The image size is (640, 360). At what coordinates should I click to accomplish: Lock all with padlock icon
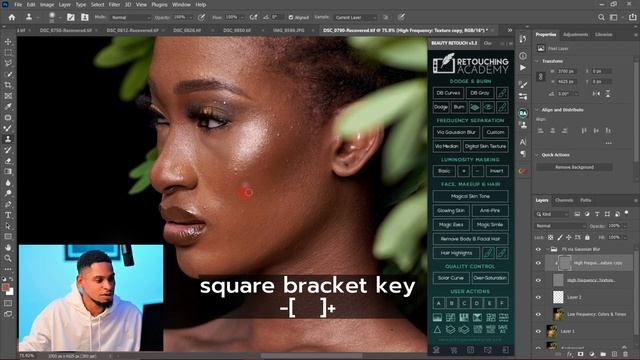587,238
